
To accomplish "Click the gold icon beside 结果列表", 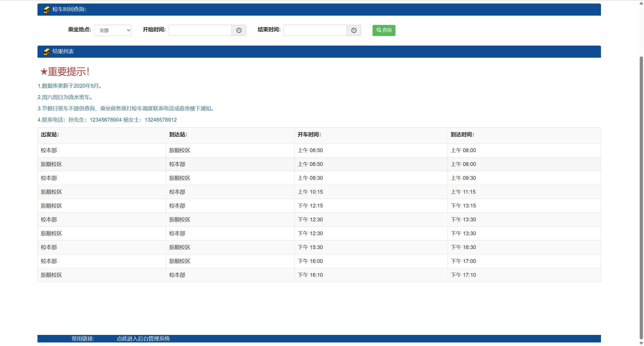I will point(47,52).
